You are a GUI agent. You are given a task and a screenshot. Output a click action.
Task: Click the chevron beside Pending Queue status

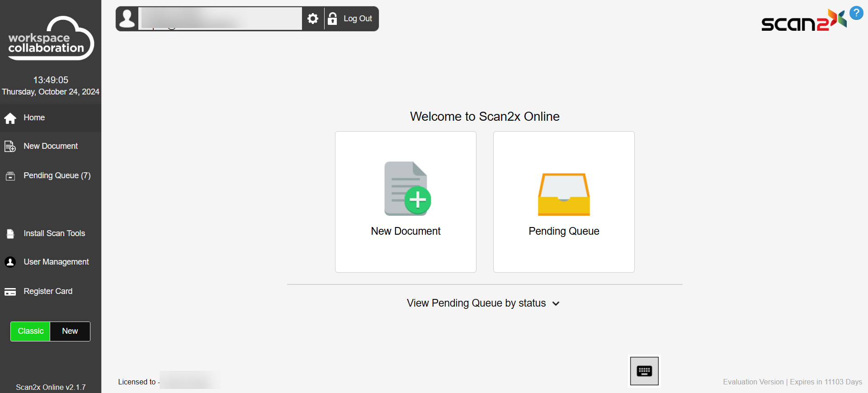(x=556, y=303)
